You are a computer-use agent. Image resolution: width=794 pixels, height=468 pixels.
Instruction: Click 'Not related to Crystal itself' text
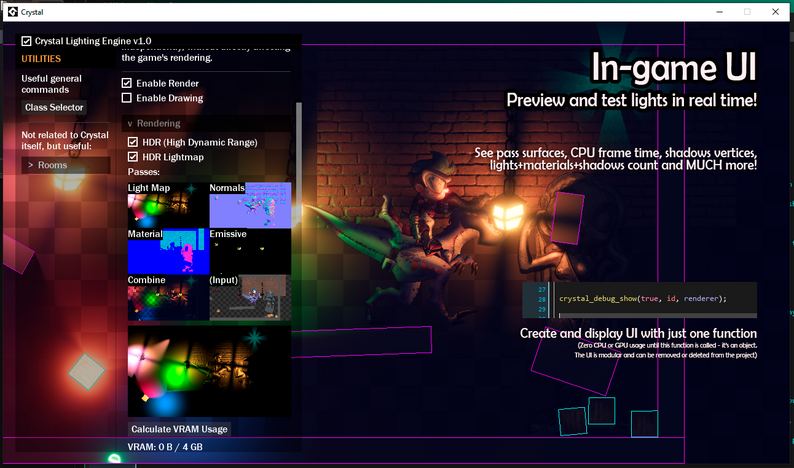[65, 140]
